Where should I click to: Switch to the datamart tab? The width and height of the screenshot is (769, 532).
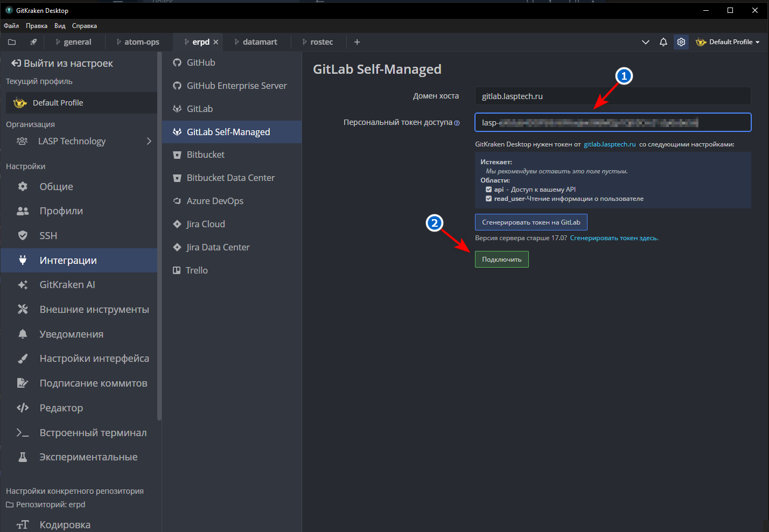(256, 42)
